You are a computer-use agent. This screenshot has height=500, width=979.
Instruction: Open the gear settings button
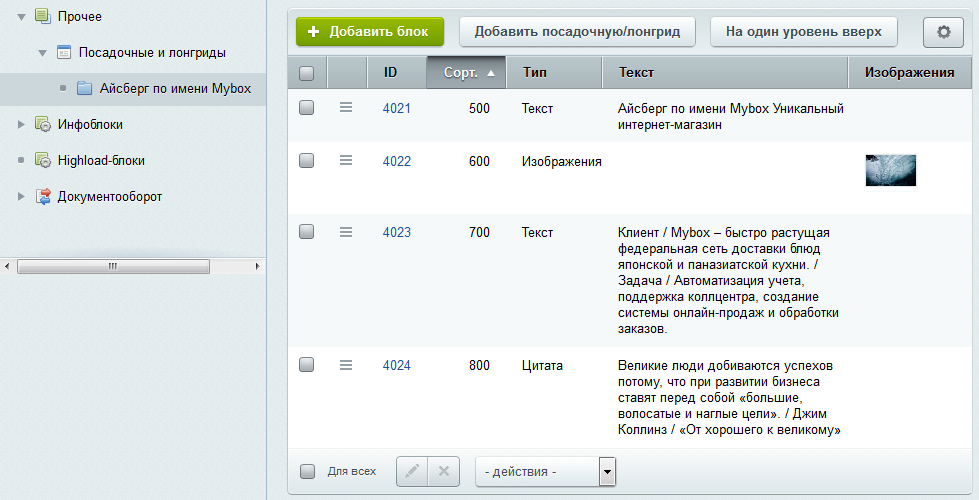coord(943,32)
